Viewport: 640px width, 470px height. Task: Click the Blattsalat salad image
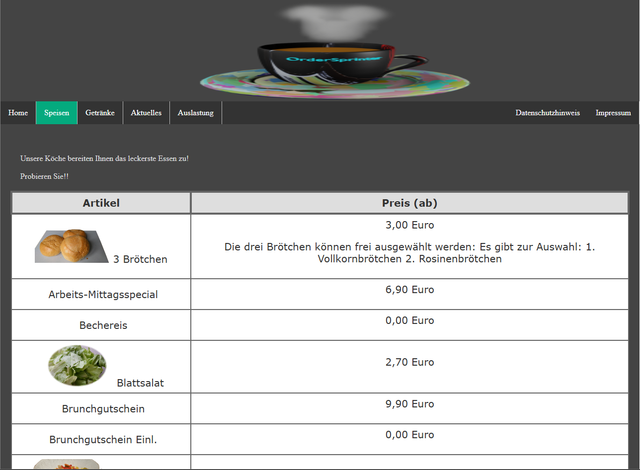(x=77, y=365)
